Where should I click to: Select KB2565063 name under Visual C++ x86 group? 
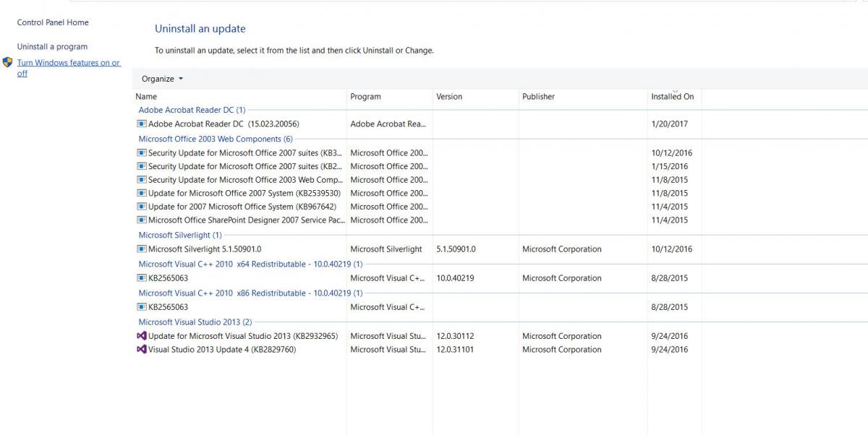point(168,307)
